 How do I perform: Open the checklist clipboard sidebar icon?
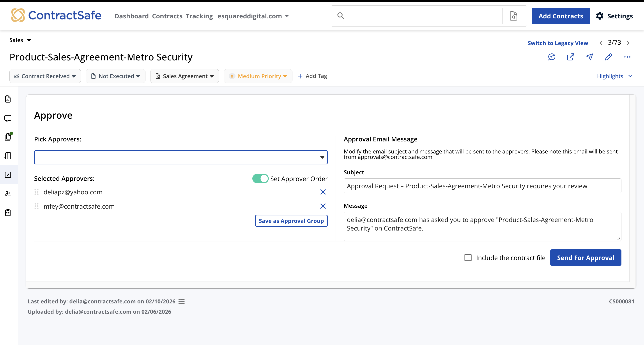8,213
